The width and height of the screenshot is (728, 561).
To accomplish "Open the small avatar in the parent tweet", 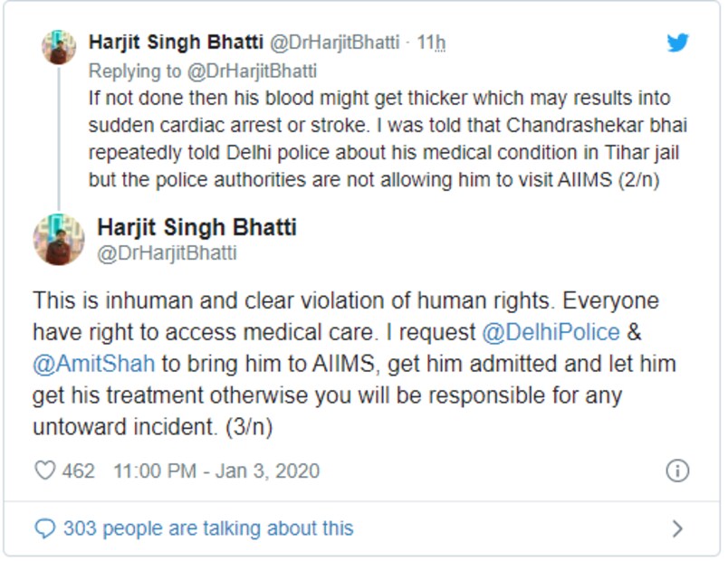I will point(59,46).
